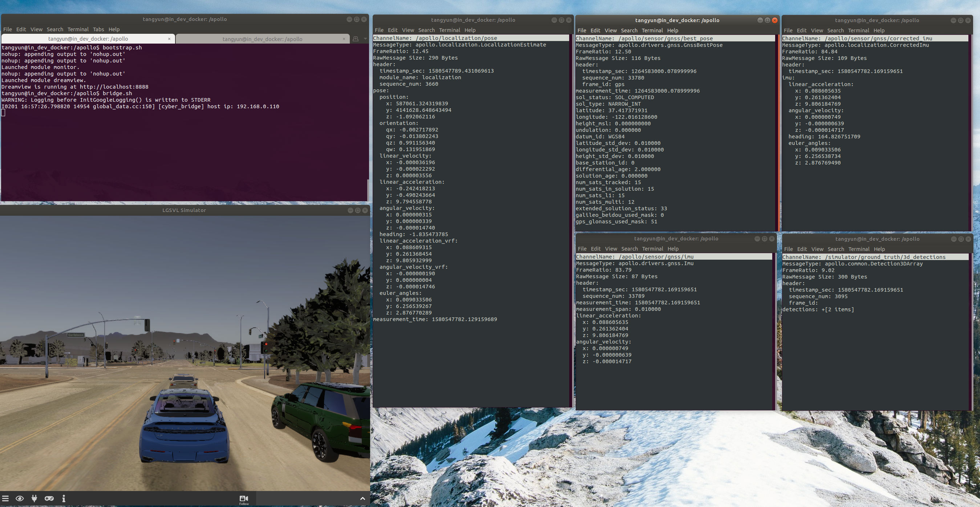
Task: Open Terminal menu in bootstrap terminal
Action: pos(78,29)
